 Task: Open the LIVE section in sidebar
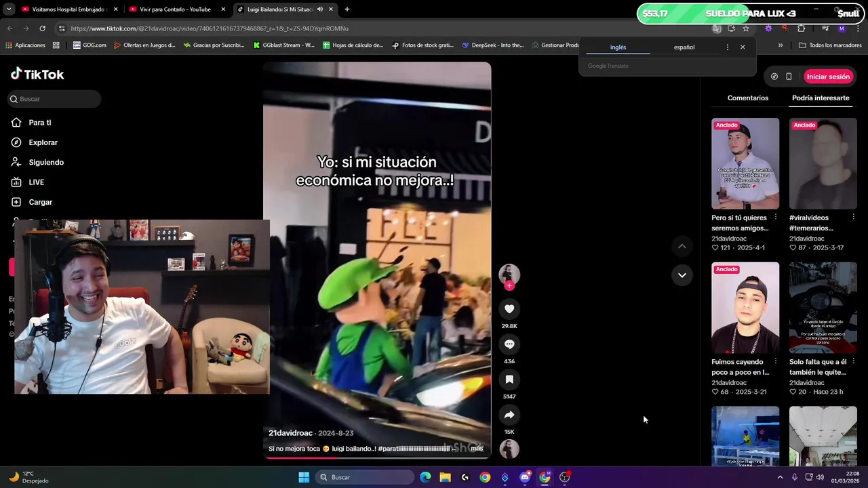[x=28, y=182]
